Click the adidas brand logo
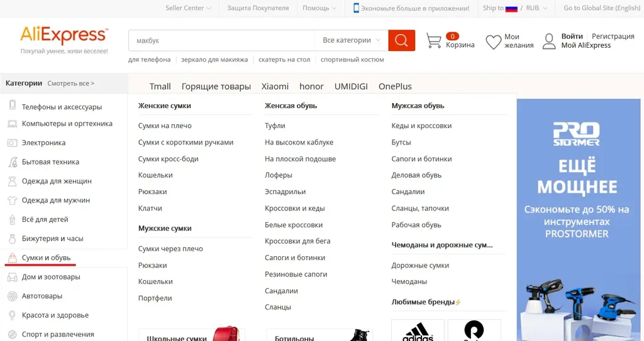The height and width of the screenshot is (341, 644). coord(418,331)
